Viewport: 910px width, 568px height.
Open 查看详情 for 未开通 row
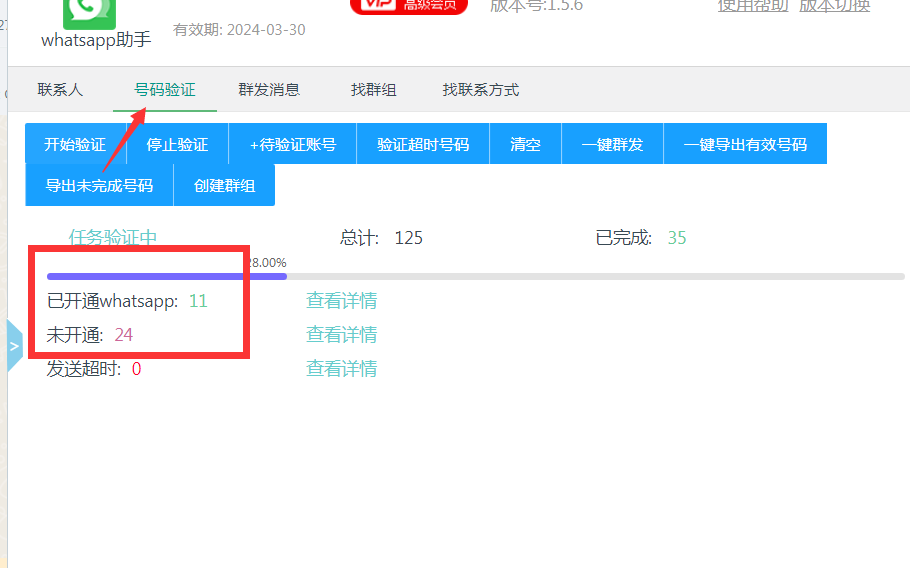(x=341, y=335)
